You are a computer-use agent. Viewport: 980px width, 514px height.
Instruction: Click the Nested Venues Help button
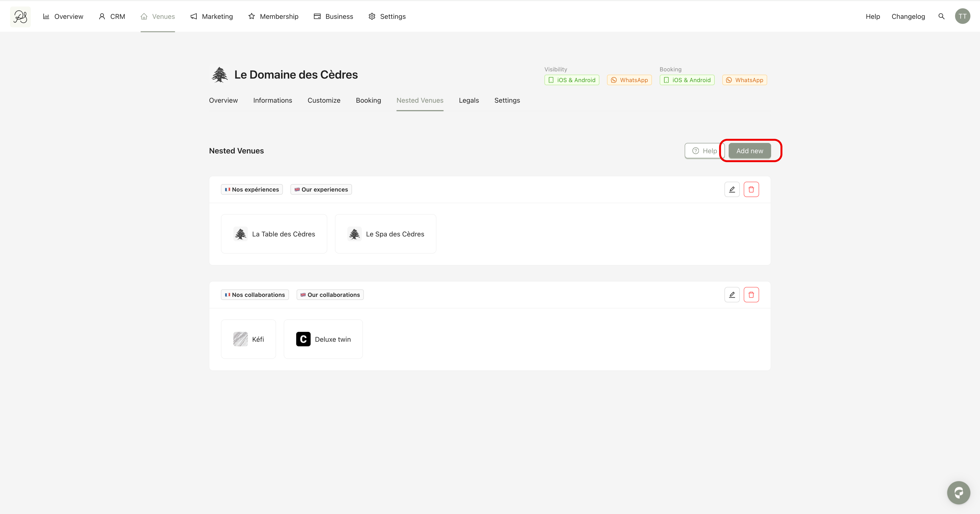pos(704,151)
